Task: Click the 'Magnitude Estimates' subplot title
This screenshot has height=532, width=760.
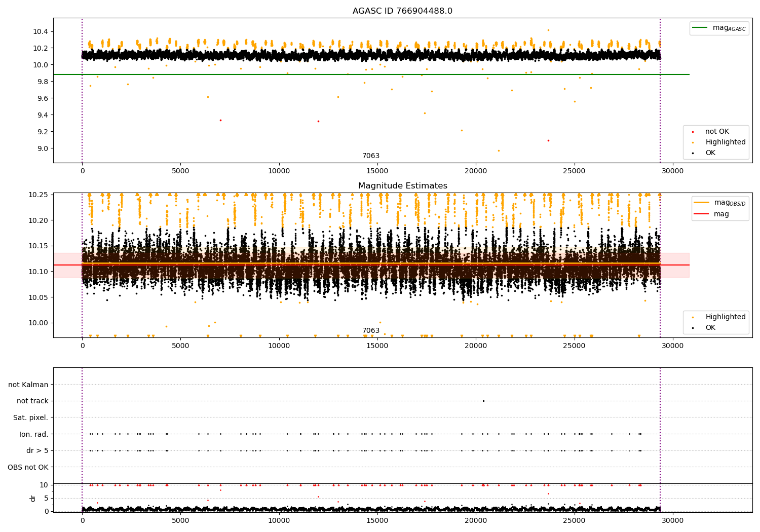Action: 402,186
